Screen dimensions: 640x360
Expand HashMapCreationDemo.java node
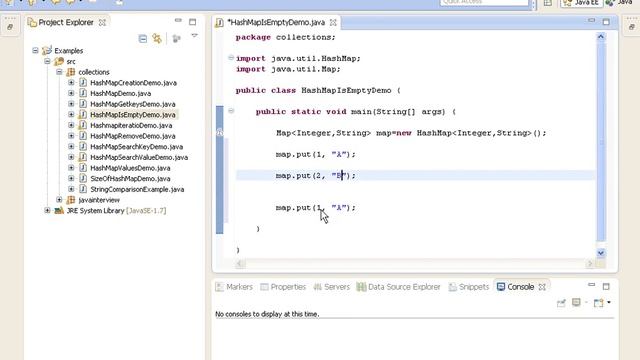(71, 82)
